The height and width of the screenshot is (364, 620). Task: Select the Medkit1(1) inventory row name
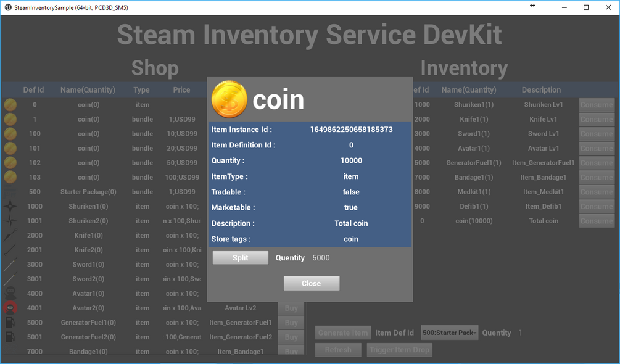474,192
